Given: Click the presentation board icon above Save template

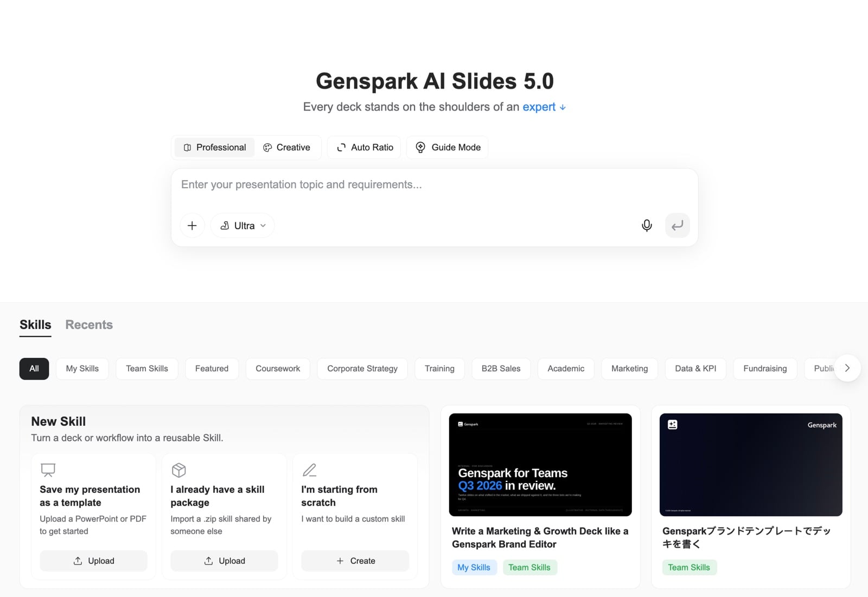Looking at the screenshot, I should pyautogui.click(x=48, y=470).
